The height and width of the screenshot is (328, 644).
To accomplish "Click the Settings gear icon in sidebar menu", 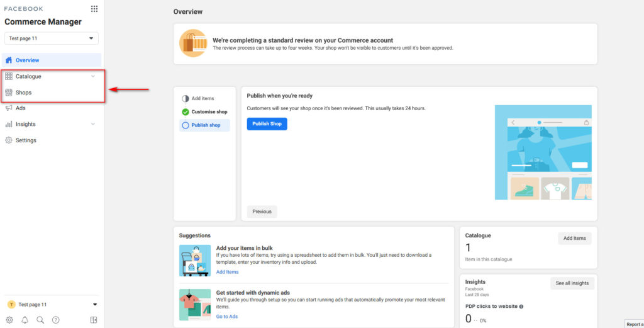I will (x=9, y=140).
